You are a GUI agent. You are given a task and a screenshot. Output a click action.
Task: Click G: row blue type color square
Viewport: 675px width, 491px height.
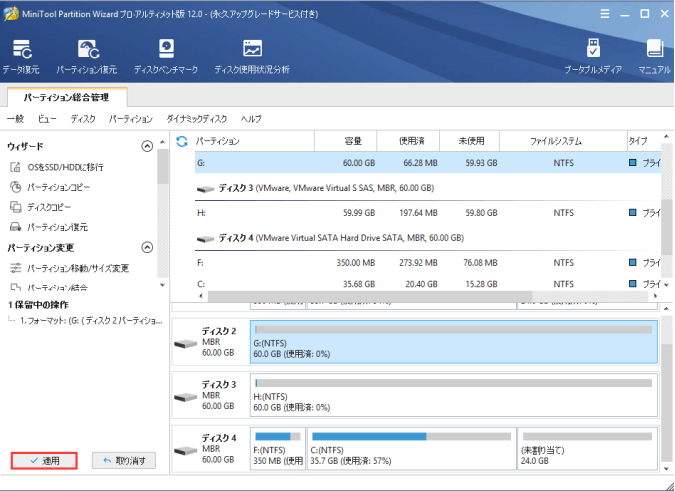(632, 163)
